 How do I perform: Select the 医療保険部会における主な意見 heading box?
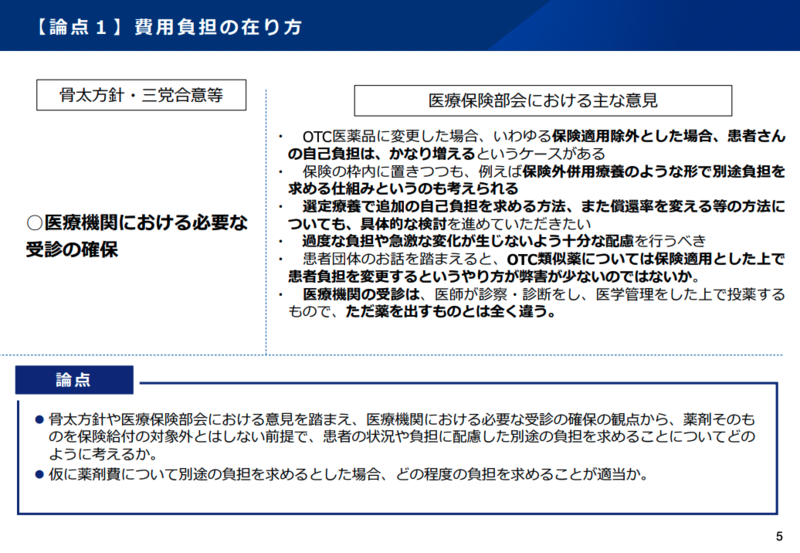[x=528, y=100]
